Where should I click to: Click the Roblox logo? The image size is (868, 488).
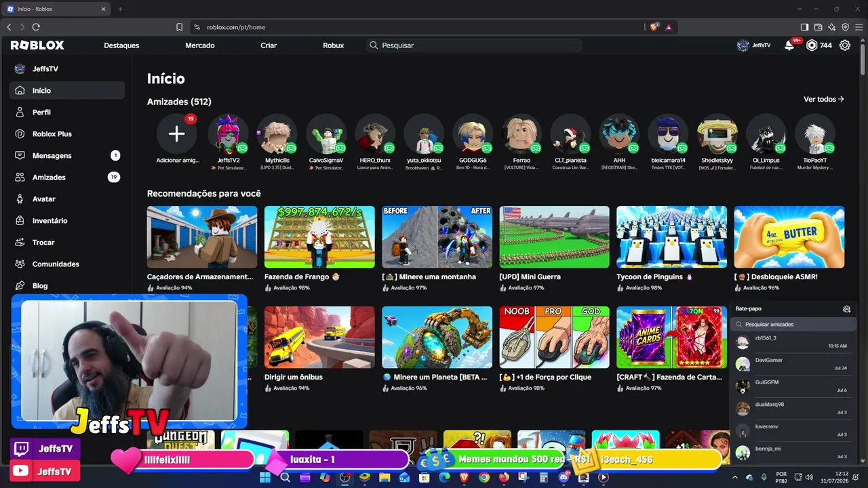[x=37, y=45]
